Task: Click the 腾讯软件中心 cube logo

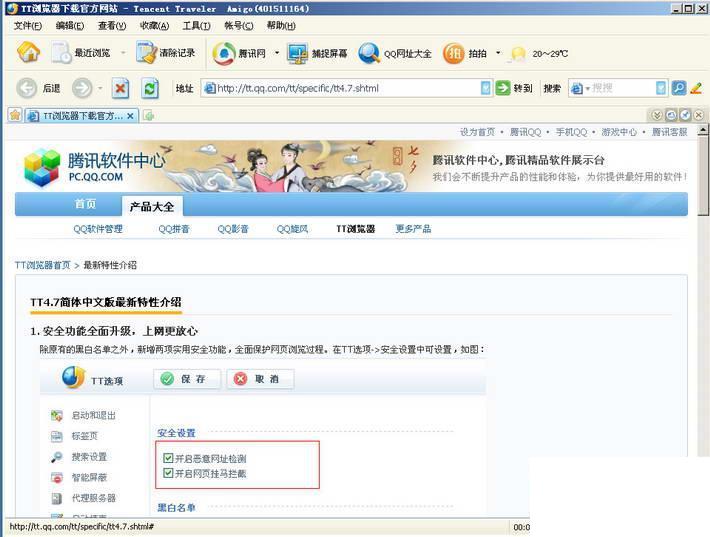Action: coord(42,168)
